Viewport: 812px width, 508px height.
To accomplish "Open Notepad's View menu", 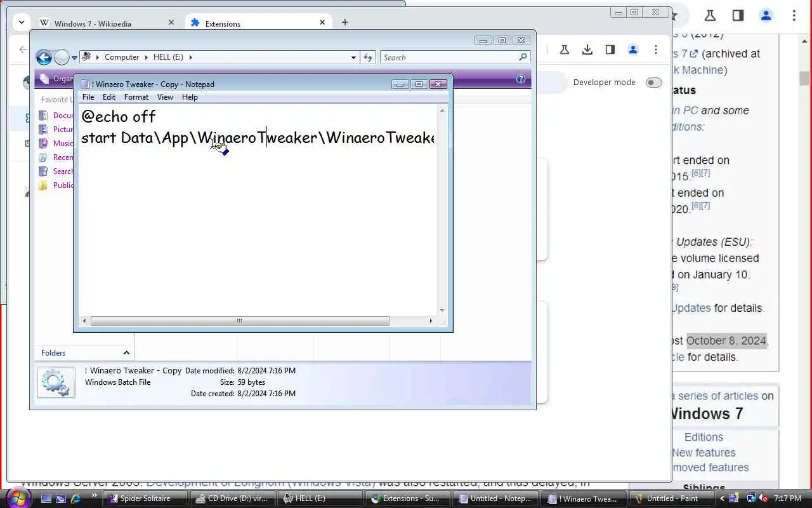I will click(165, 97).
